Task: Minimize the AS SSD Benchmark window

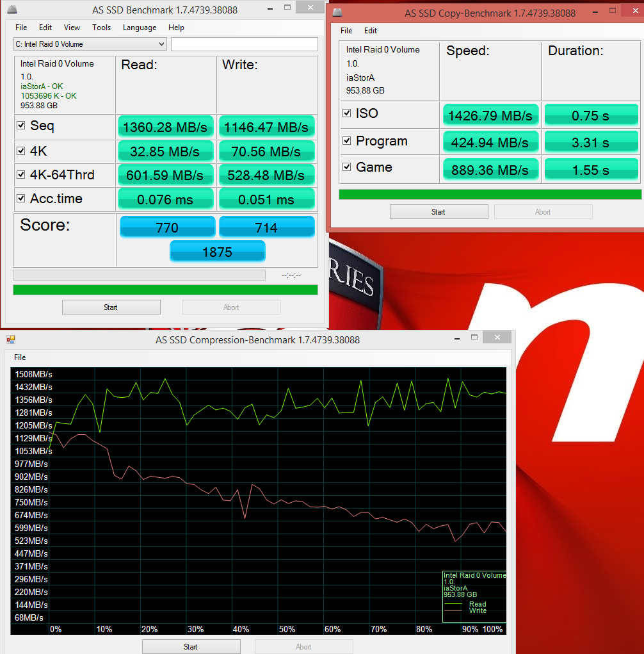Action: pyautogui.click(x=270, y=8)
